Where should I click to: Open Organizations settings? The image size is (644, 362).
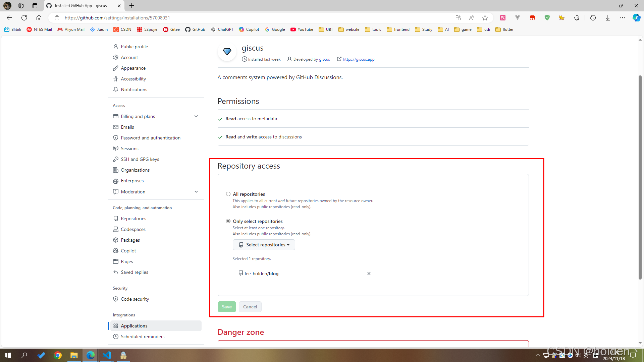click(135, 170)
